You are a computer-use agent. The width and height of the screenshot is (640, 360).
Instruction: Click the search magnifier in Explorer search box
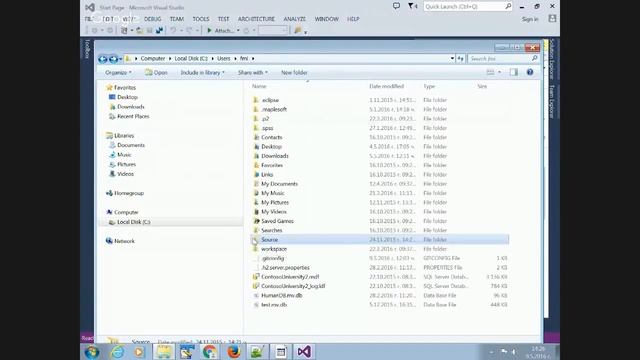click(534, 58)
